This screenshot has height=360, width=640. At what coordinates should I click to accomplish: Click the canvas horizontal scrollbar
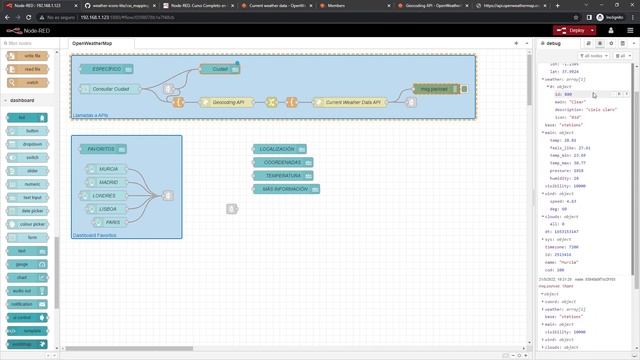click(x=129, y=349)
